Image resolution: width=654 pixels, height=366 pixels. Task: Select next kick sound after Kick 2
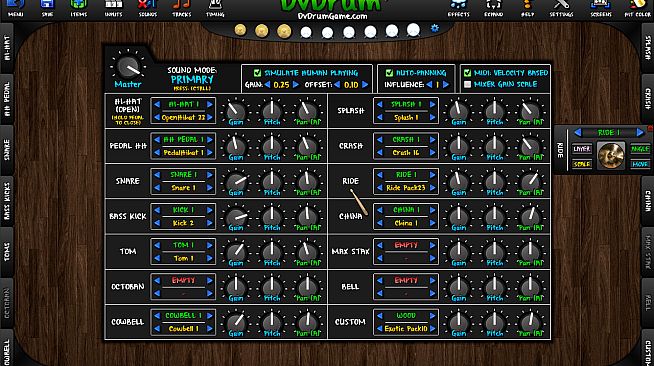tap(210, 223)
